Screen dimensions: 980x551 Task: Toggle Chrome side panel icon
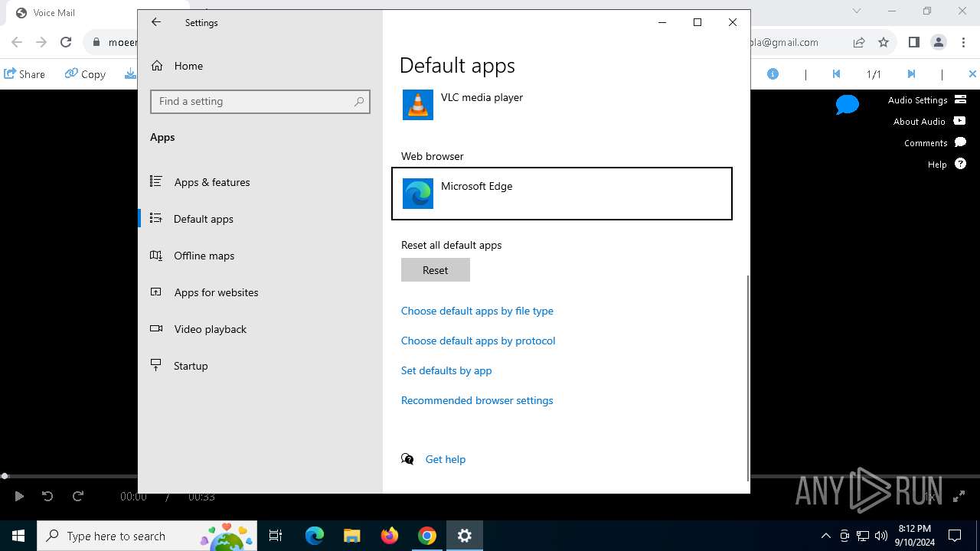[913, 42]
